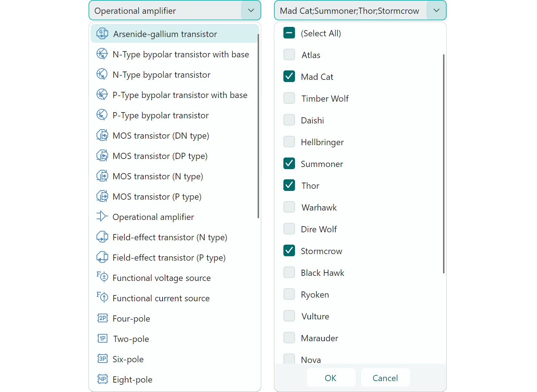Click the Functional current source icon

pos(102,297)
